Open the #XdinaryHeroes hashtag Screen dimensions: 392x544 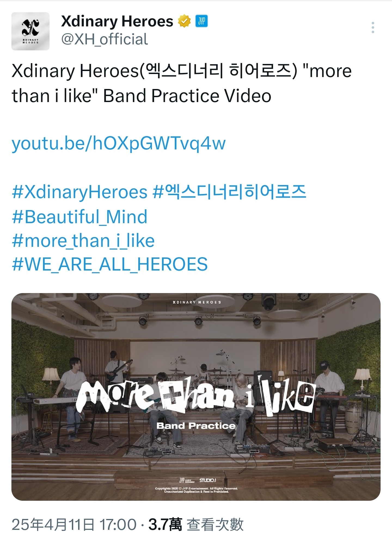[79, 192]
